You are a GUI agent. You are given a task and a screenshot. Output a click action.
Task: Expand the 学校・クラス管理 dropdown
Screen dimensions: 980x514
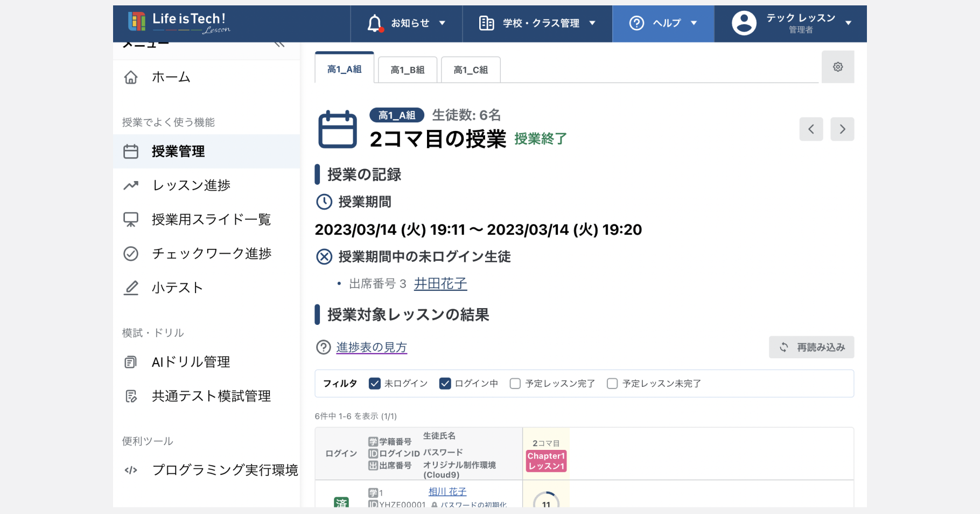(x=537, y=23)
